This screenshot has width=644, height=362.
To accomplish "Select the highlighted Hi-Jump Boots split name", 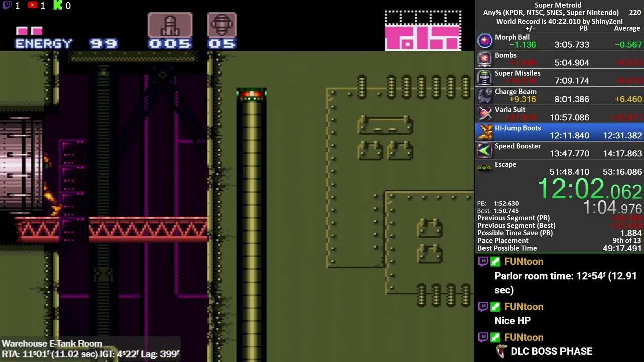I will (x=518, y=128).
